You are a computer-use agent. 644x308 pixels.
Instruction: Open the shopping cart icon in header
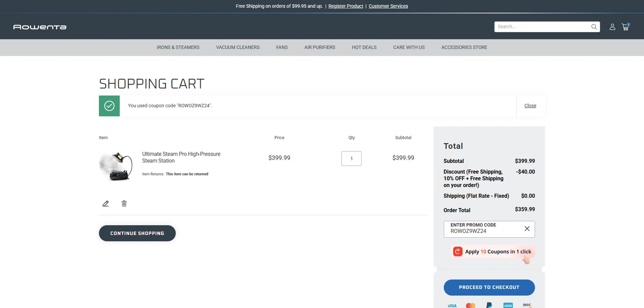click(626, 27)
